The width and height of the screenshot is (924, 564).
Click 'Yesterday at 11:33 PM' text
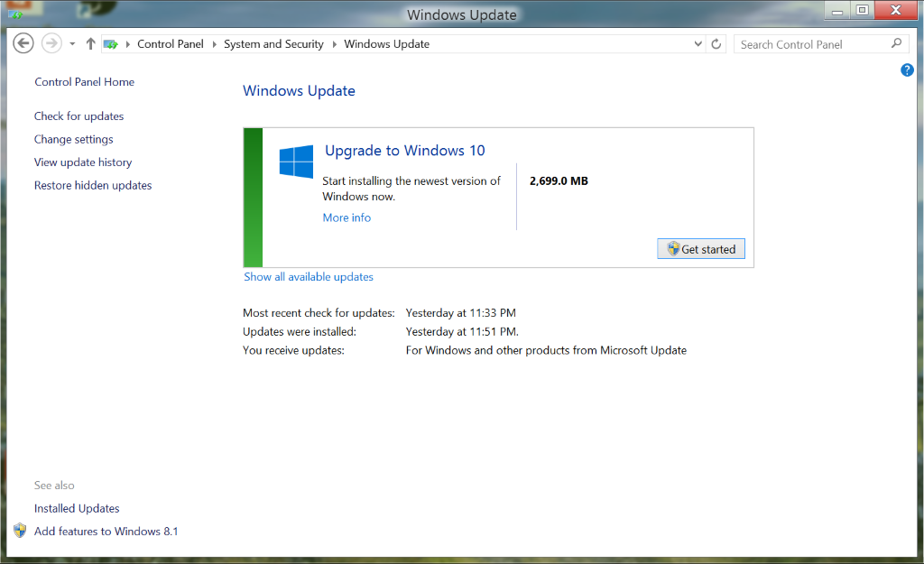pyautogui.click(x=461, y=313)
